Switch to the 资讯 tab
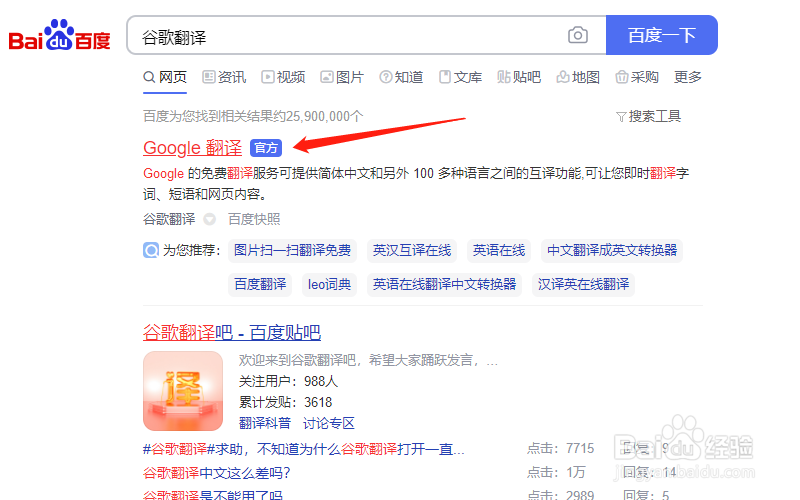 (x=224, y=77)
